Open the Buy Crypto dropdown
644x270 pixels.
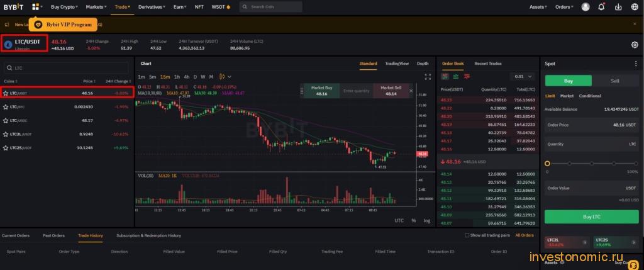point(65,7)
